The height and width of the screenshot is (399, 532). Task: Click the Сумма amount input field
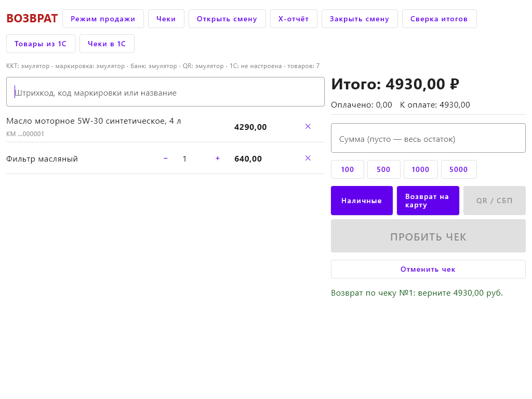pyautogui.click(x=428, y=138)
